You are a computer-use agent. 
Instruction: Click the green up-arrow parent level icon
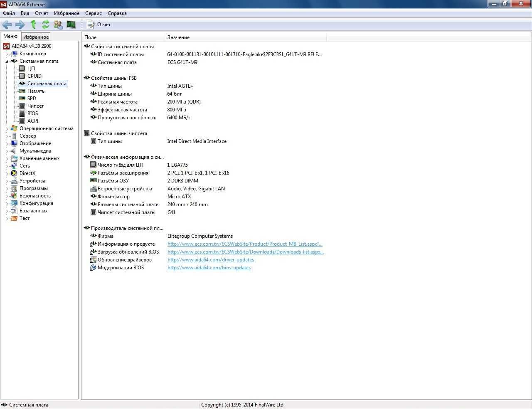point(33,25)
